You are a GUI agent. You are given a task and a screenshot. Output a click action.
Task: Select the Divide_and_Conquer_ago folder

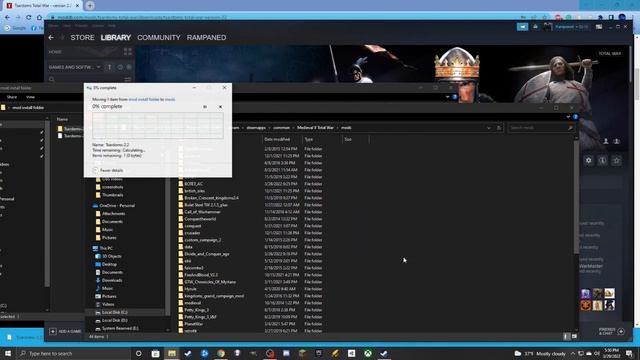207,254
